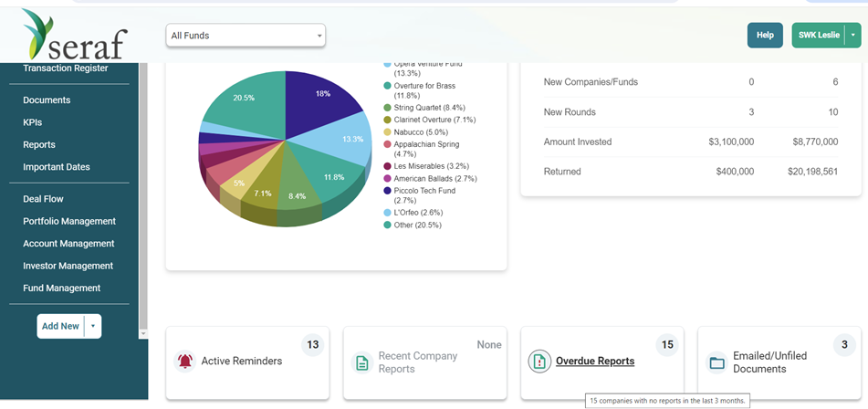Click the Active Reminders bell icon

pyautogui.click(x=185, y=362)
